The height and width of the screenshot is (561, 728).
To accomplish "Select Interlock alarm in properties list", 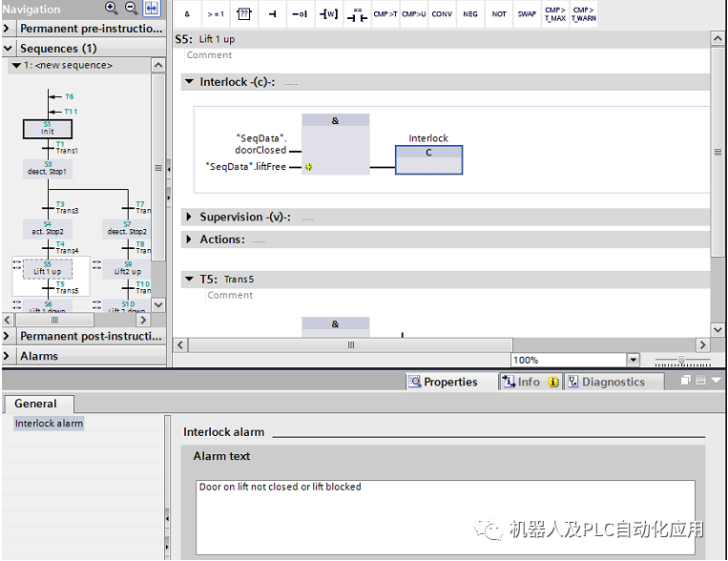I will (49, 423).
